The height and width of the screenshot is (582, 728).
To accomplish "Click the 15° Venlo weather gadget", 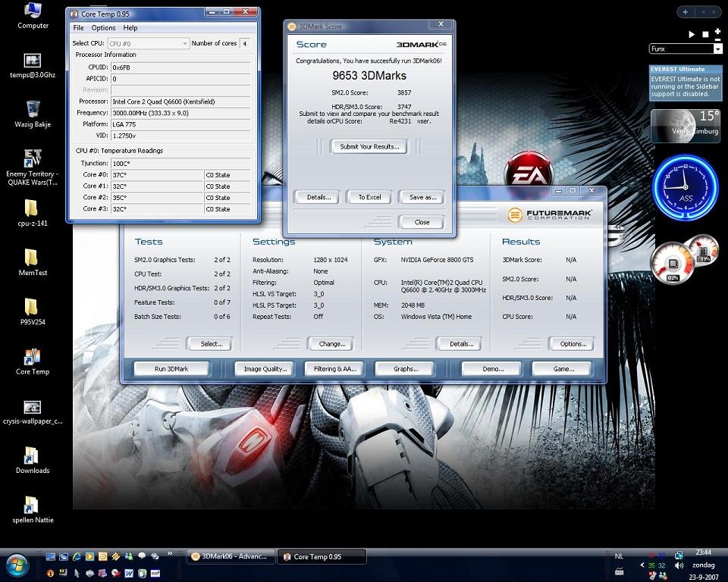I will [x=686, y=125].
